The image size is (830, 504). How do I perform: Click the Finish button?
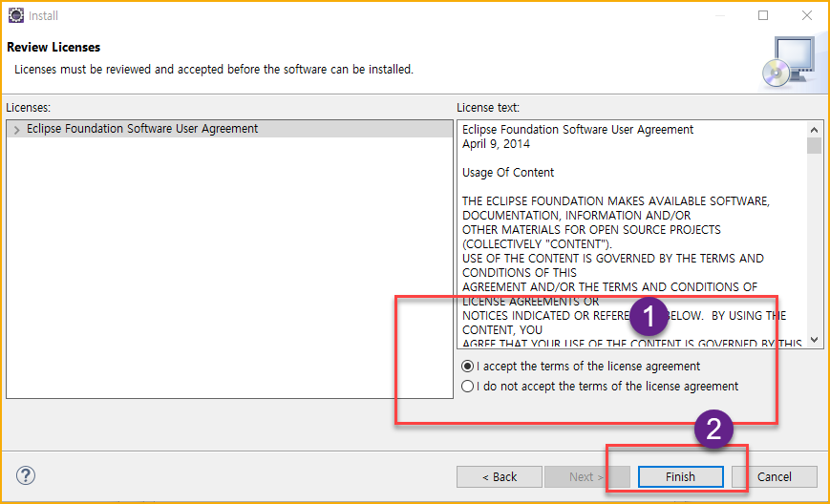680,476
